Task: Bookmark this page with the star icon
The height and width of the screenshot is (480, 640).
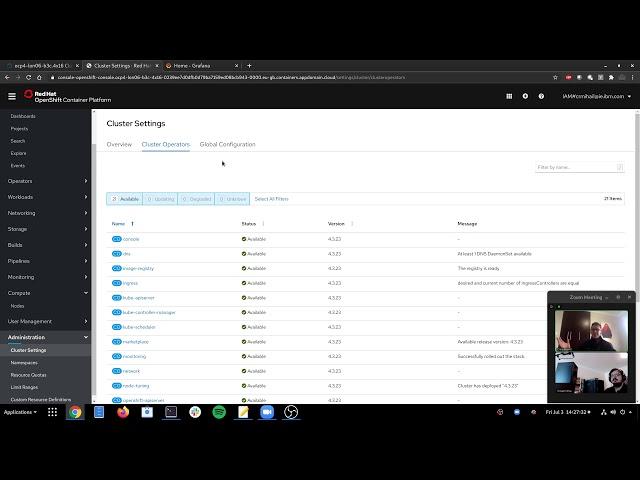Action: tap(555, 77)
